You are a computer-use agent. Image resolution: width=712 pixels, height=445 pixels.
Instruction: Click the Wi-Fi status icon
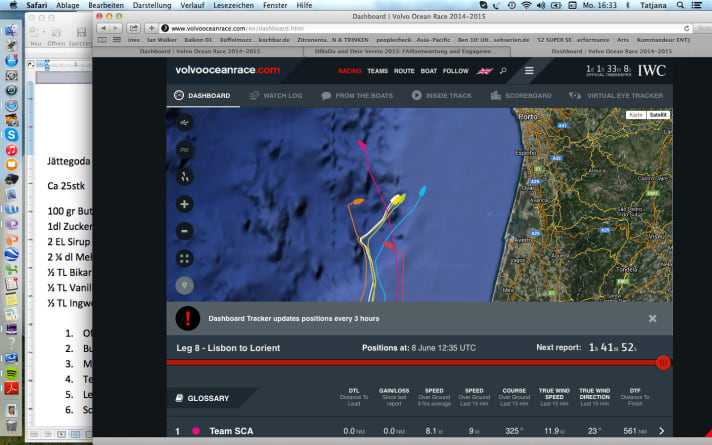click(x=526, y=5)
